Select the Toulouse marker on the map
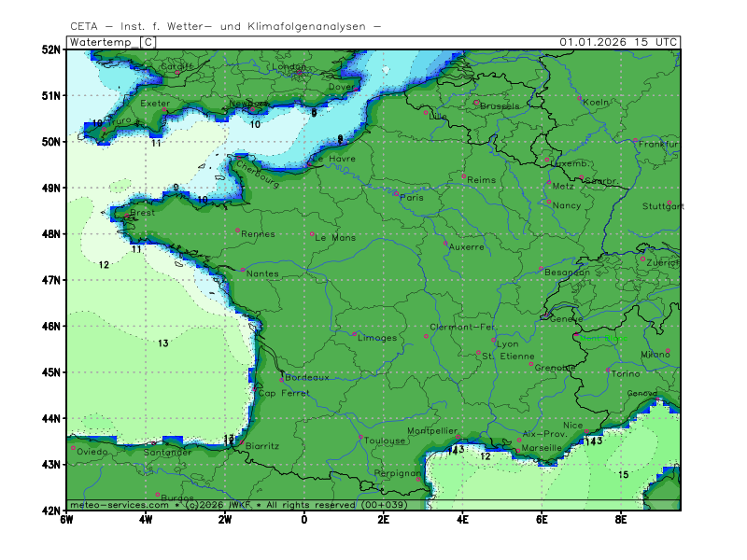The image size is (747, 560). (361, 437)
